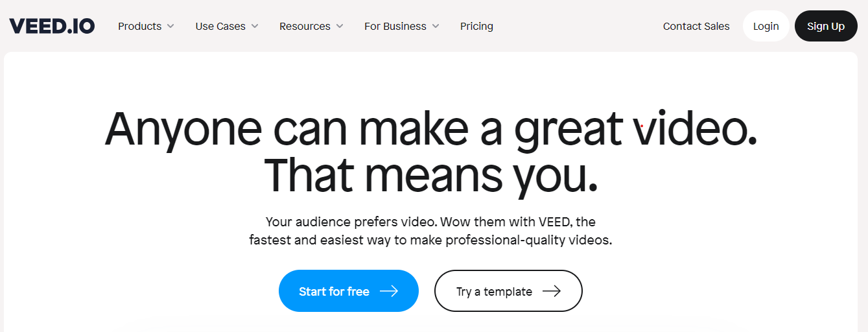This screenshot has height=332, width=868.
Task: Click the VEED.IO logo
Action: pos(52,26)
